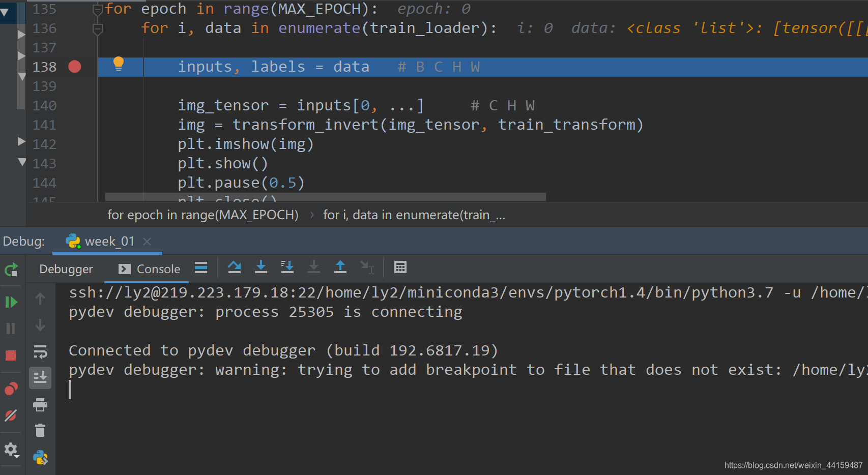This screenshot has width=868, height=475.
Task: Pause the program
Action: 11,329
